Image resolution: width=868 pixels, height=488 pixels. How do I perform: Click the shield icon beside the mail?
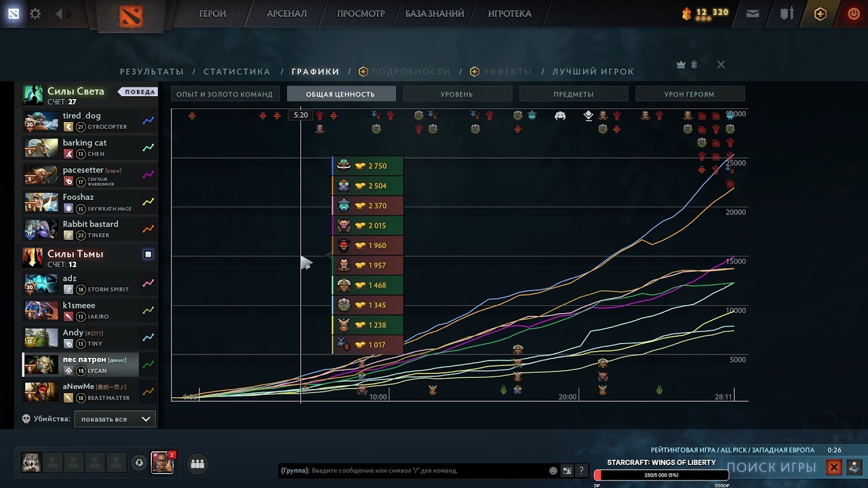(787, 14)
